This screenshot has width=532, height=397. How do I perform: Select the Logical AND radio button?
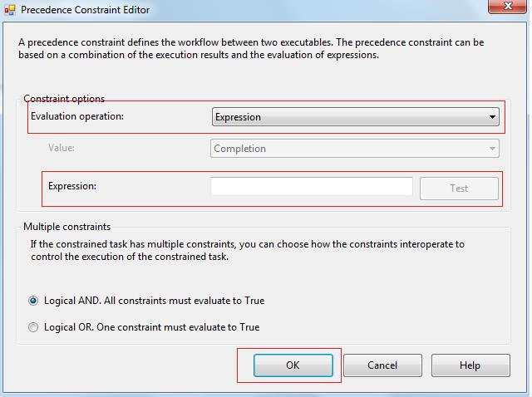33,301
